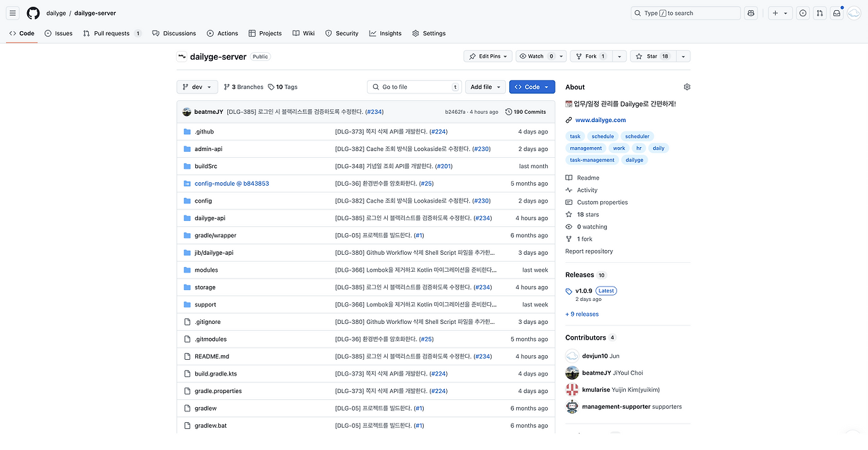The width and height of the screenshot is (868, 450).
Task: Click the config-module submodule icon
Action: 188,184
